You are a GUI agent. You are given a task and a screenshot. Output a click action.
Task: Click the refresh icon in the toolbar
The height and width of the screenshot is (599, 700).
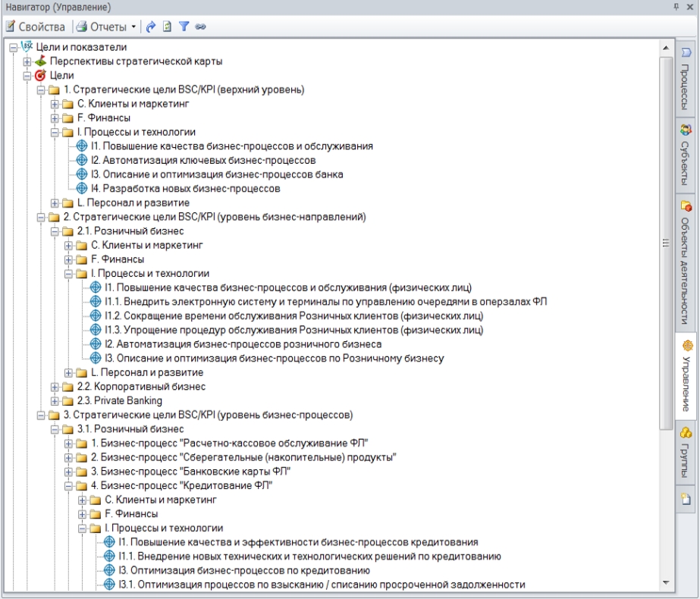(167, 27)
